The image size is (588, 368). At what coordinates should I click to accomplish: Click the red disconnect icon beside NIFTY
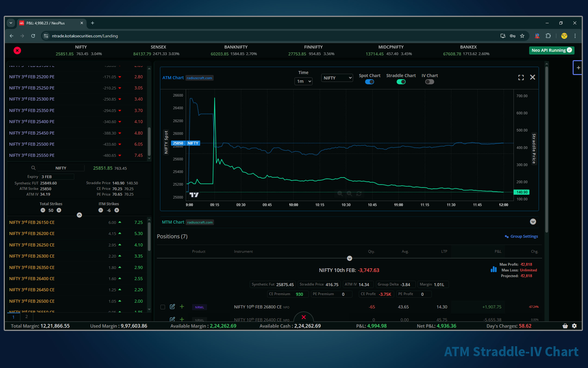pos(17,50)
